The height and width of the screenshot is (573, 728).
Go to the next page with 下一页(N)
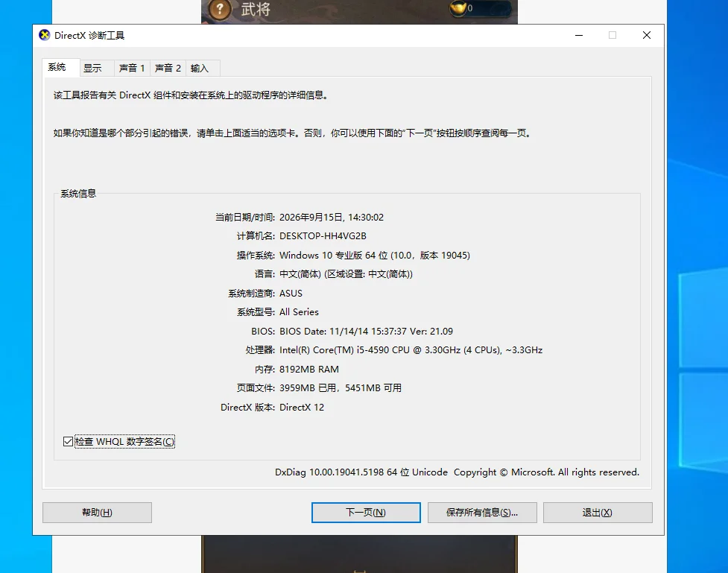tap(366, 513)
